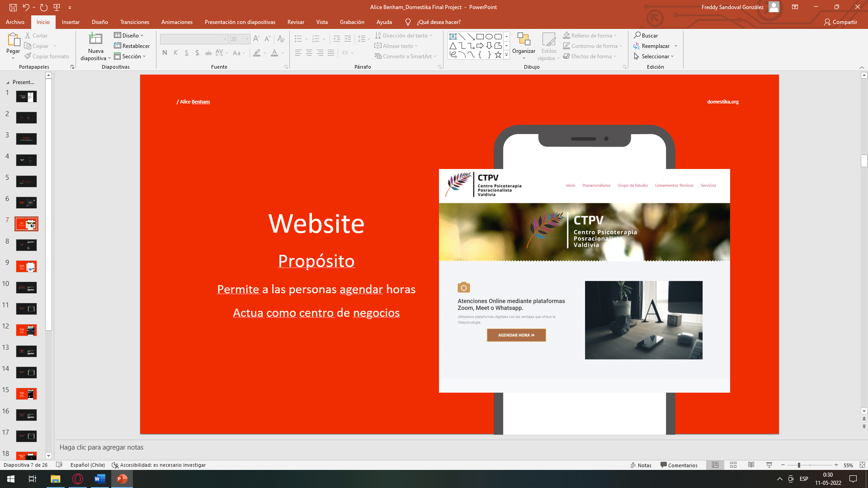Click the Organizar arrange icon
This screenshot has height=488, width=868.
(x=524, y=39)
